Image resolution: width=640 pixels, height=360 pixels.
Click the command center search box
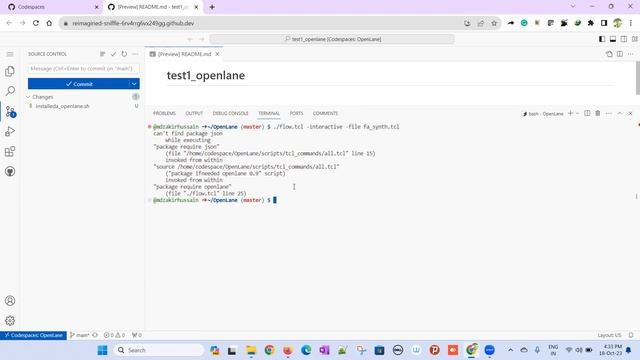332,39
